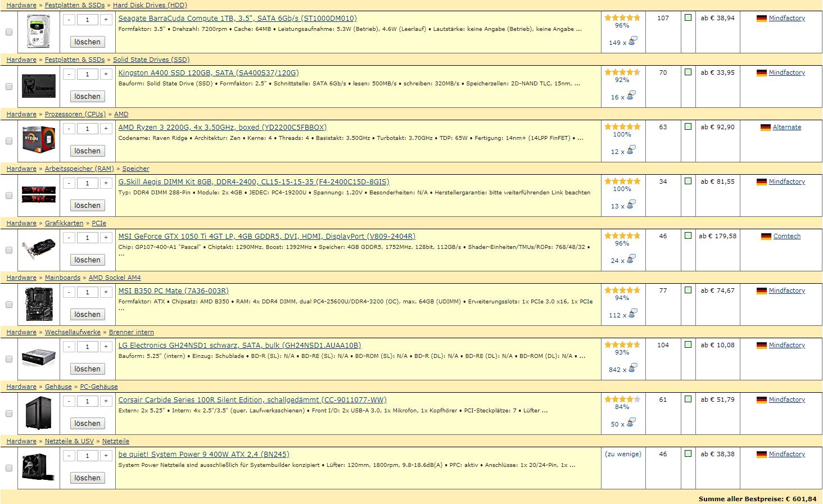The height and width of the screenshot is (504, 823).
Task: Click the German flag in Seagate BarraCuda row
Action: (761, 19)
